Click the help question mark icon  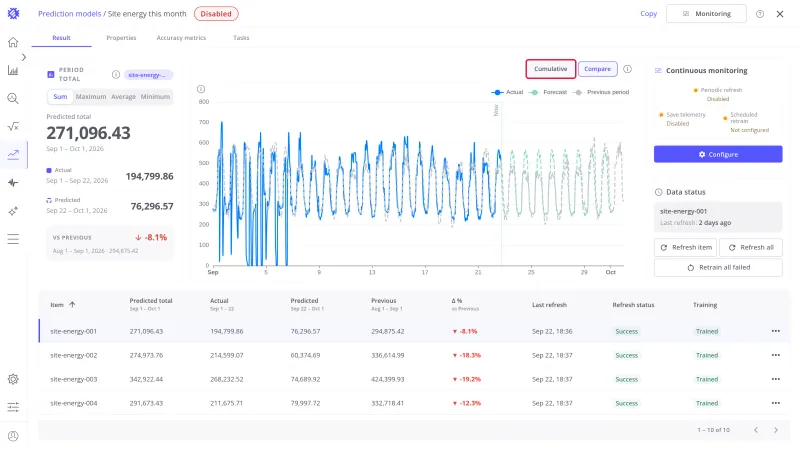pyautogui.click(x=760, y=14)
